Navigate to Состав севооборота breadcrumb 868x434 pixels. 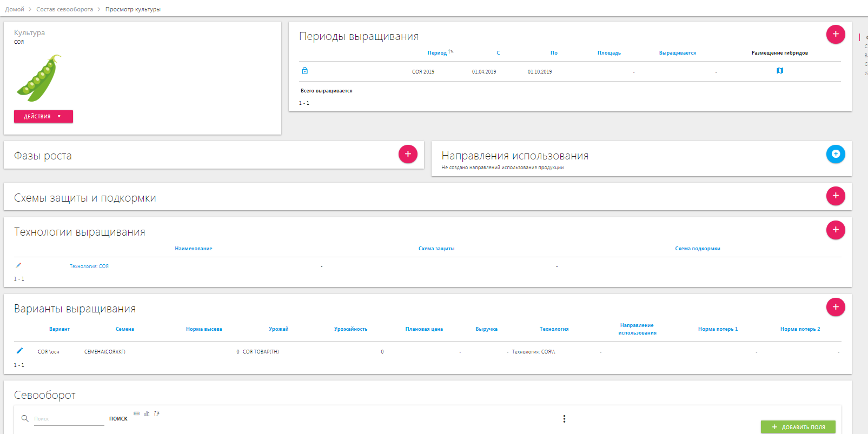64,9
